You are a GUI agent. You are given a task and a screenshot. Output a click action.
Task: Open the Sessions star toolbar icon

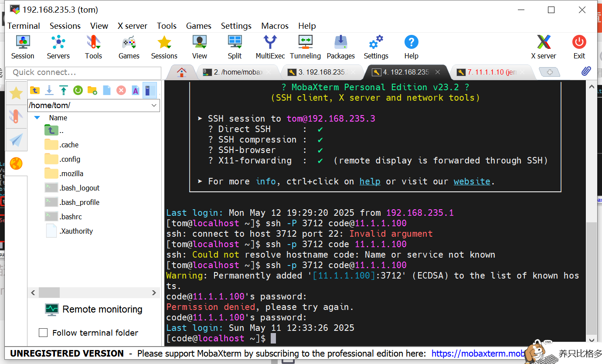tap(164, 47)
